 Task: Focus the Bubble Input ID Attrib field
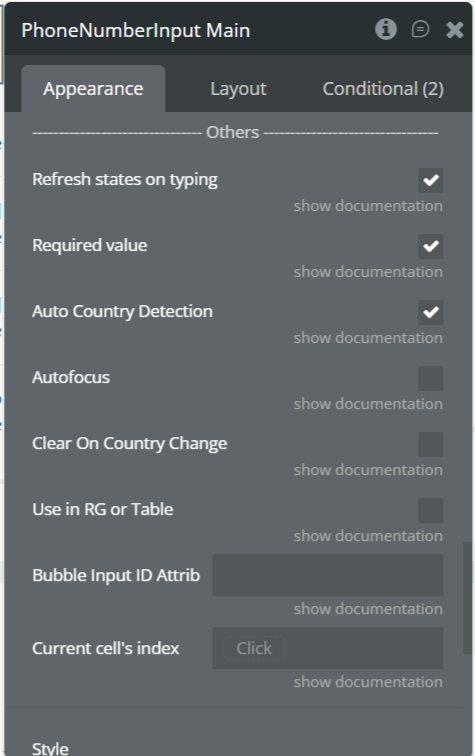(328, 575)
